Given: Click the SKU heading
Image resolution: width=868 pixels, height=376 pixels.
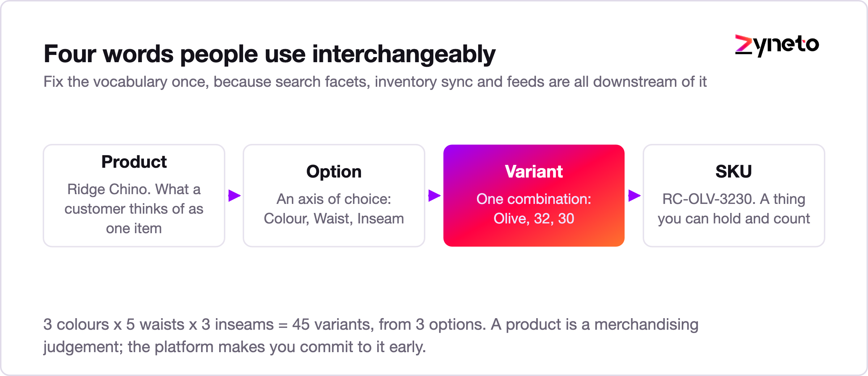Looking at the screenshot, I should [734, 171].
